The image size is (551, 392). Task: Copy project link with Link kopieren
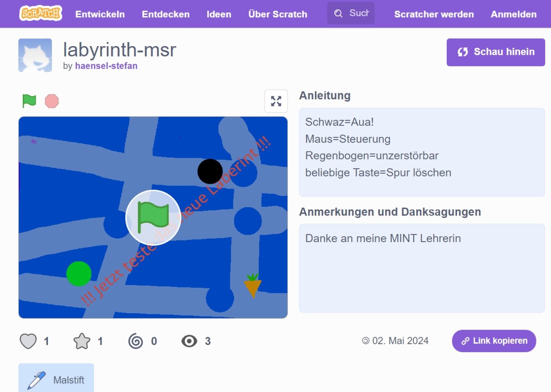(494, 341)
